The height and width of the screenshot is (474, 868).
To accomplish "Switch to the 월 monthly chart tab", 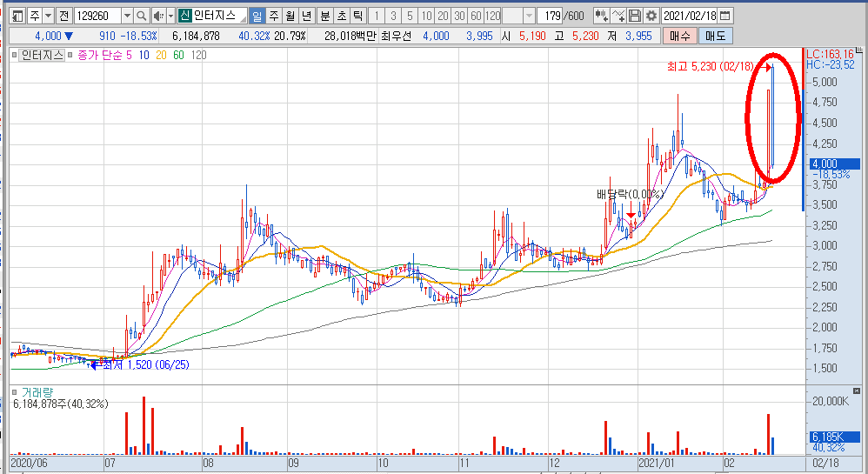I will tap(290, 16).
